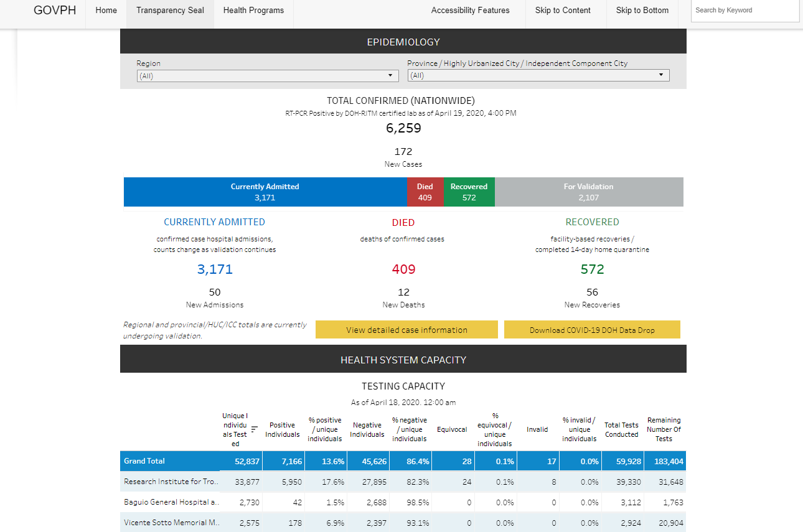Select the red Died bar segment
This screenshot has width=803, height=532.
pyautogui.click(x=425, y=192)
